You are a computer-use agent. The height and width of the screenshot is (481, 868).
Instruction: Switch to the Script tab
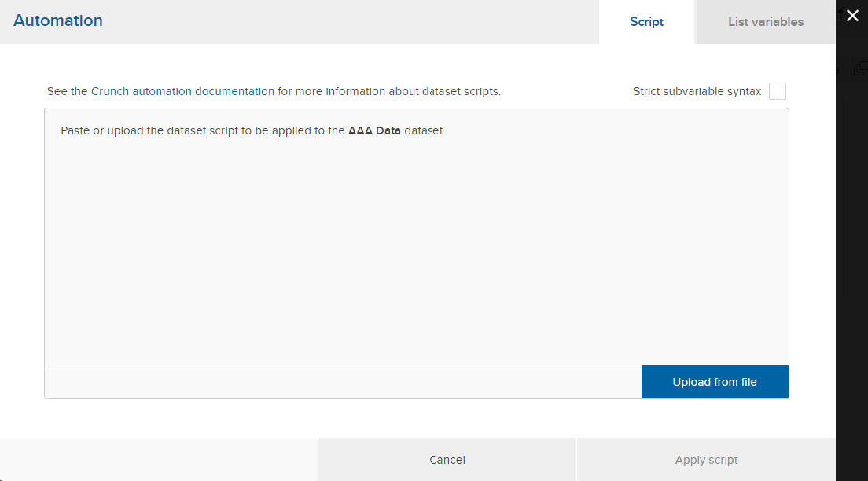coord(646,21)
